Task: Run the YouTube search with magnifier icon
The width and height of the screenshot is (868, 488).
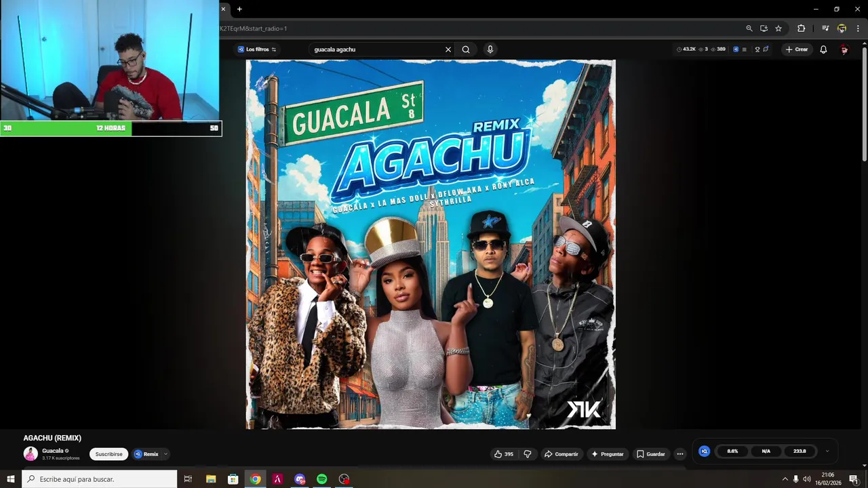Action: tap(466, 49)
